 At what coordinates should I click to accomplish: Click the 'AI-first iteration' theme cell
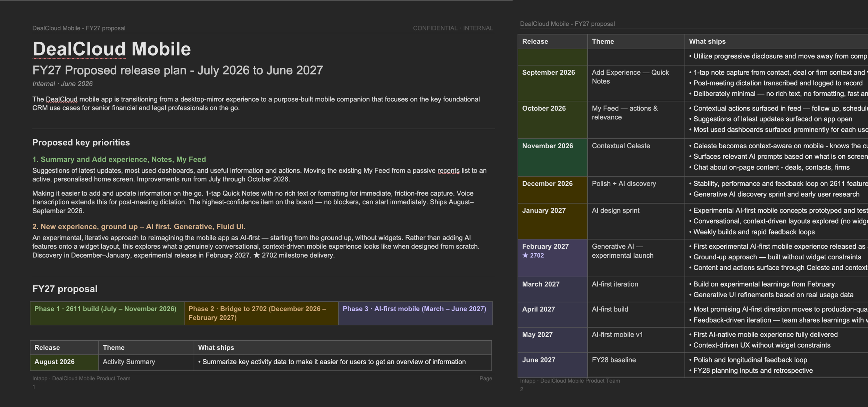636,289
